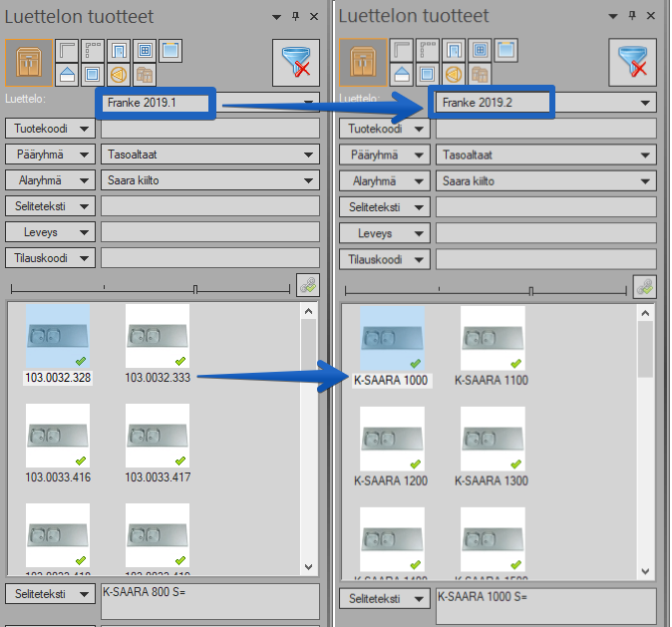
Task: Clear filters funnel in Franke 2019.2 panel
Action: (632, 62)
